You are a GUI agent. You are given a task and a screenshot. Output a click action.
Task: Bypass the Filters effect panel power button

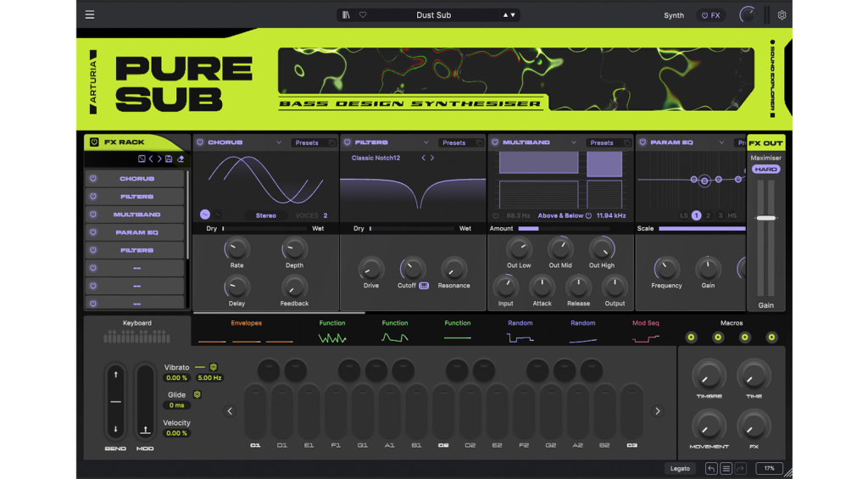[347, 142]
